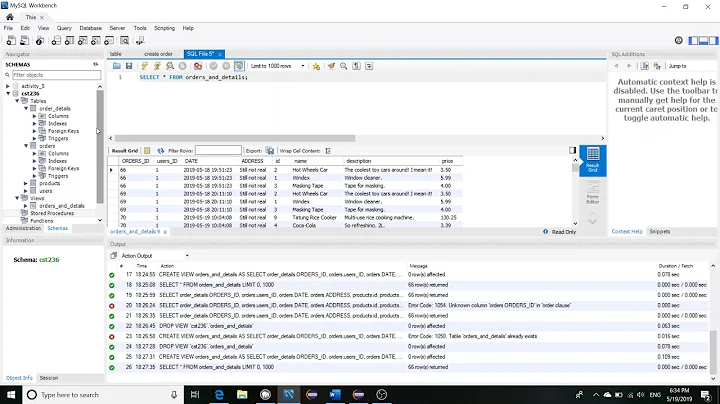Expand products table node
The width and height of the screenshot is (720, 404).
point(26,183)
